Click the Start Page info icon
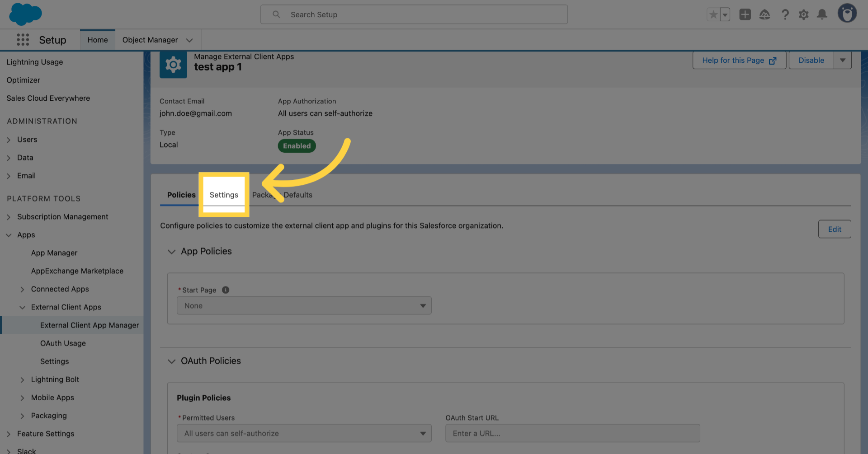This screenshot has width=868, height=454. pos(226,290)
